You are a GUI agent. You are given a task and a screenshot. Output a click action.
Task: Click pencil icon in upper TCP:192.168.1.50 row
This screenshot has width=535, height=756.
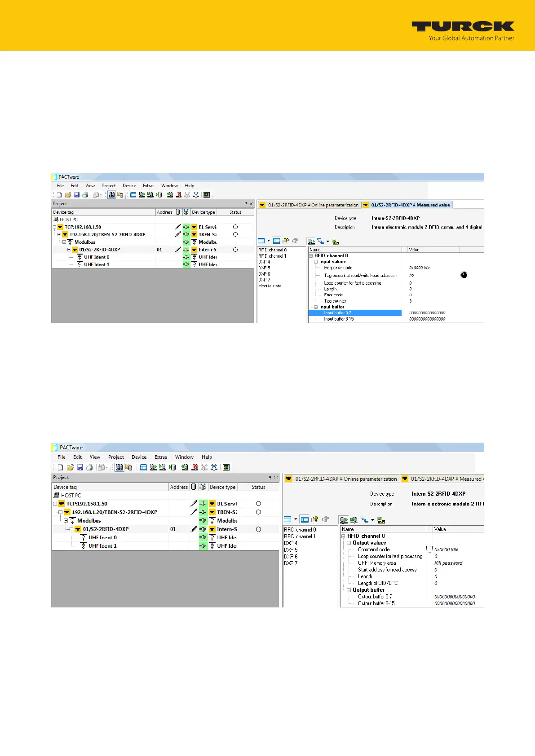pos(178,227)
